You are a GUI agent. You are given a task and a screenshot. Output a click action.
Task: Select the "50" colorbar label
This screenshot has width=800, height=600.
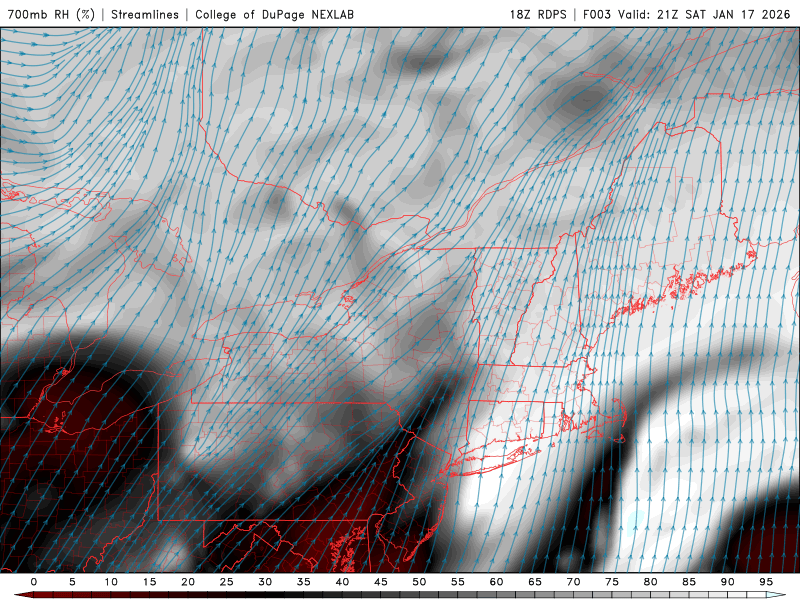(419, 582)
